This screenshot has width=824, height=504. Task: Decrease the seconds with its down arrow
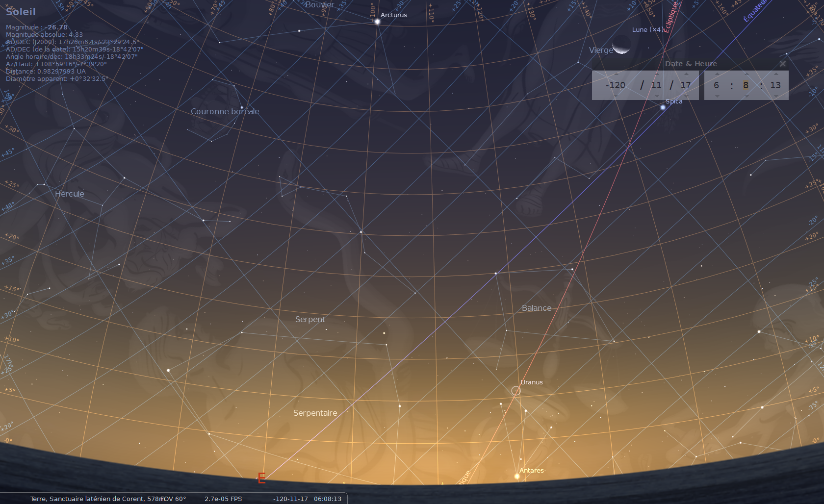[775, 96]
